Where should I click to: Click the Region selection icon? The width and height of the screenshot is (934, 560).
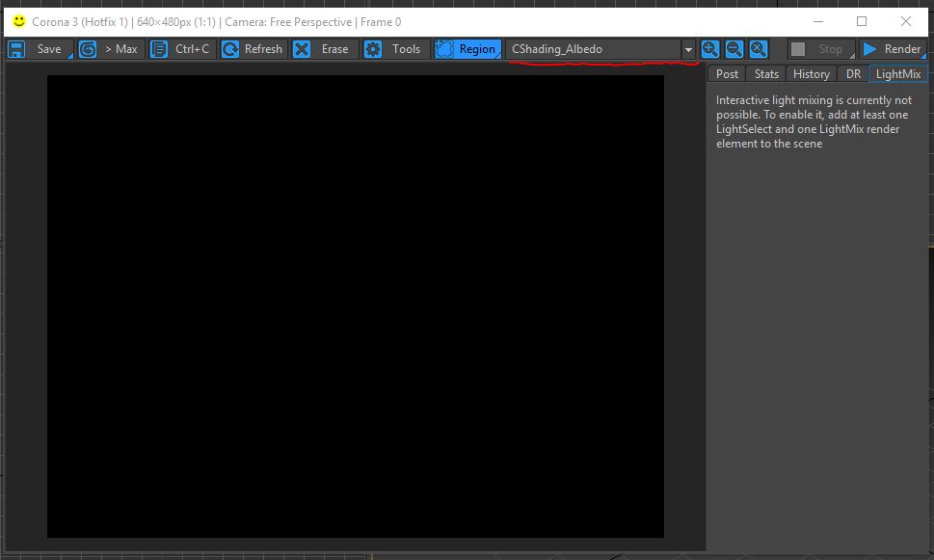tap(443, 49)
